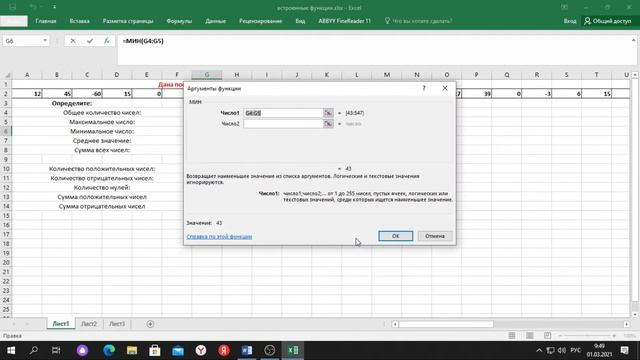Viewport: 640px width, 360px height.
Task: Click vertical scrollbar down arrow
Action: coord(635,314)
